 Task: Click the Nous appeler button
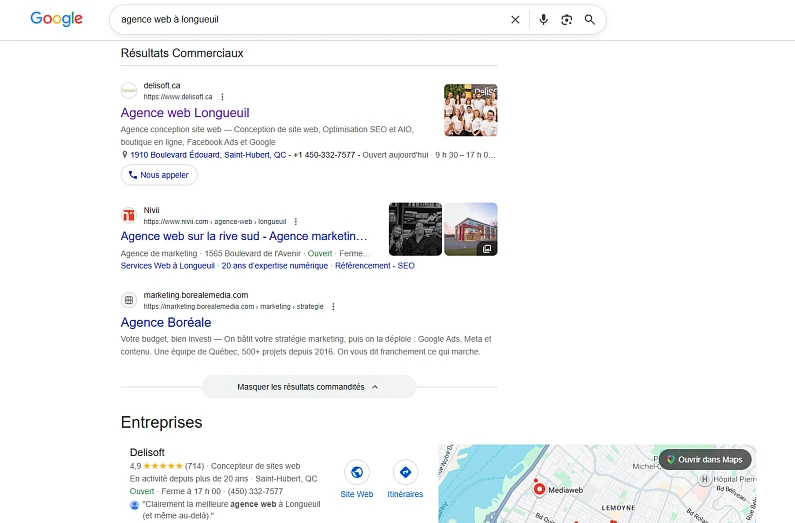(x=159, y=175)
